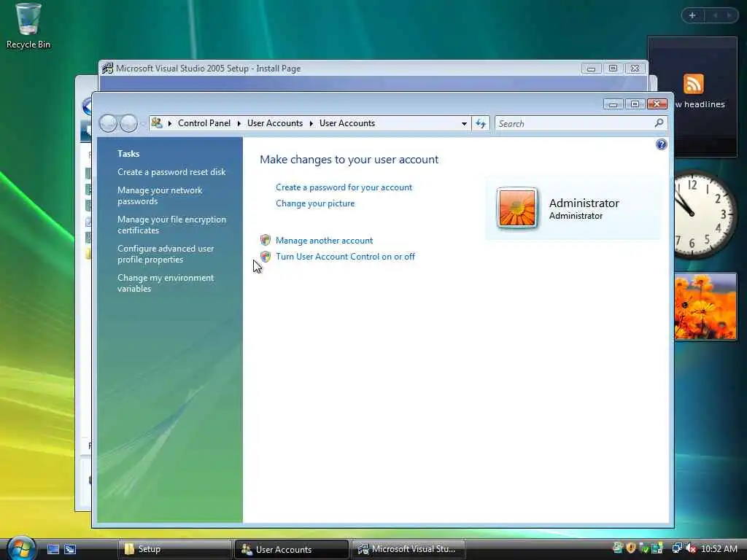Click Change your picture link
This screenshot has width=747, height=560.
[x=315, y=203]
